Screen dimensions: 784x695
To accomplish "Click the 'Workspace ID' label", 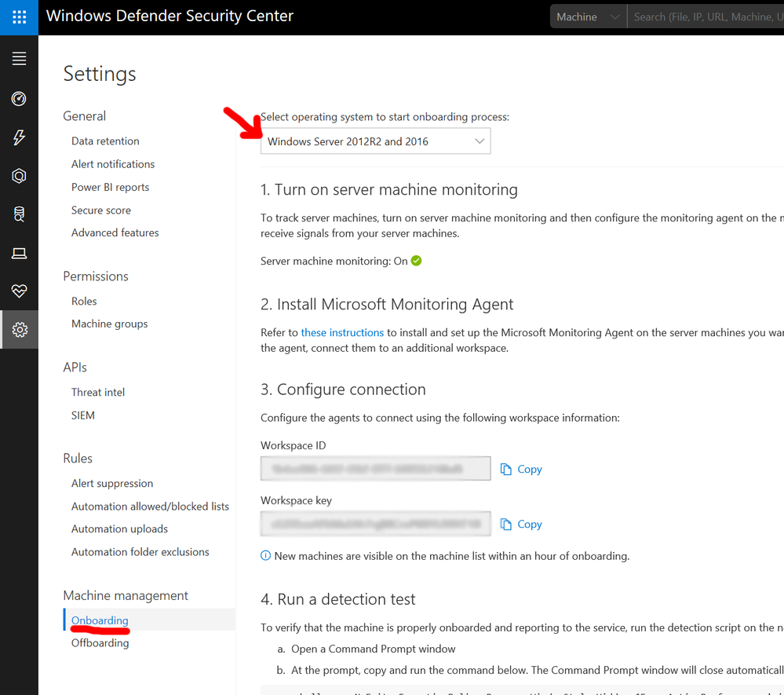I will [x=293, y=445].
